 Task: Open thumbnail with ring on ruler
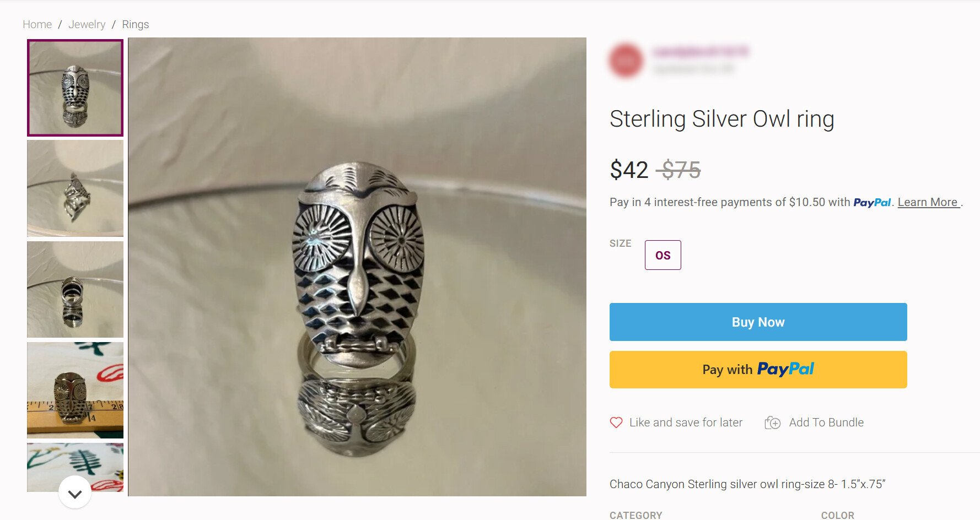tap(75, 390)
